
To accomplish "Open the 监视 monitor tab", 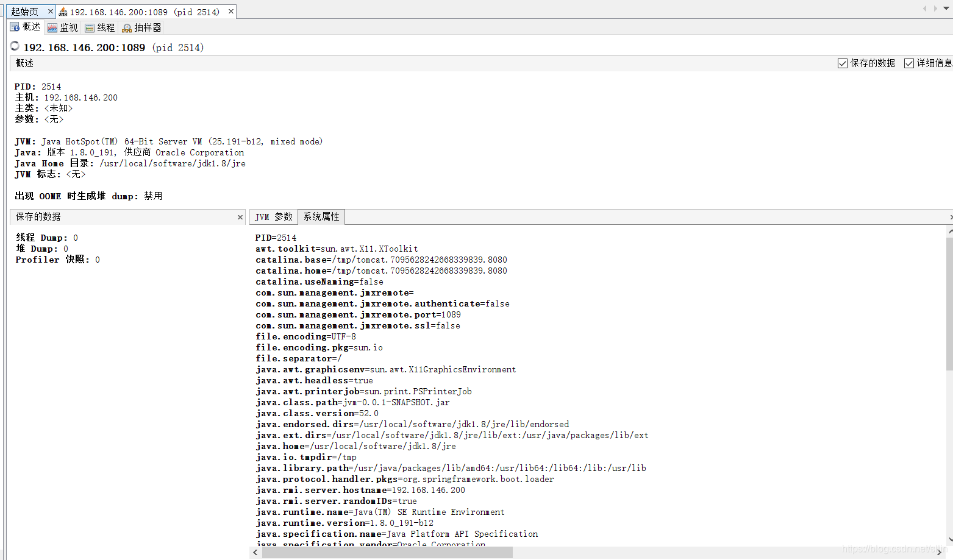I will click(63, 27).
